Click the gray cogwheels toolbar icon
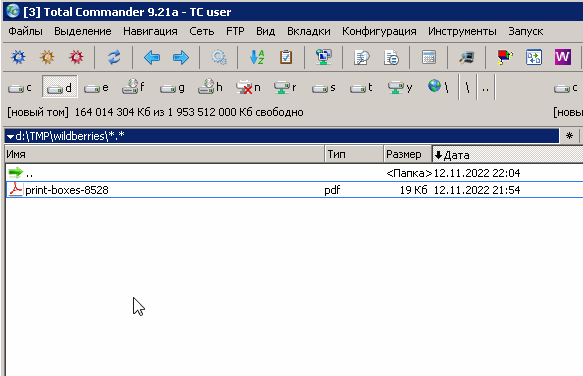 pyautogui.click(x=219, y=57)
